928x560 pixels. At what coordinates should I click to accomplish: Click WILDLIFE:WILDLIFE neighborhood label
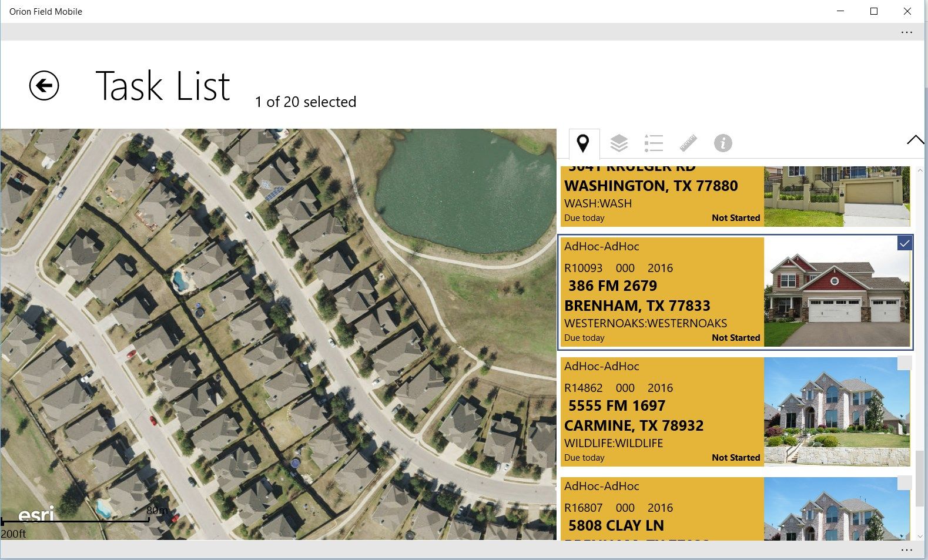(x=614, y=443)
